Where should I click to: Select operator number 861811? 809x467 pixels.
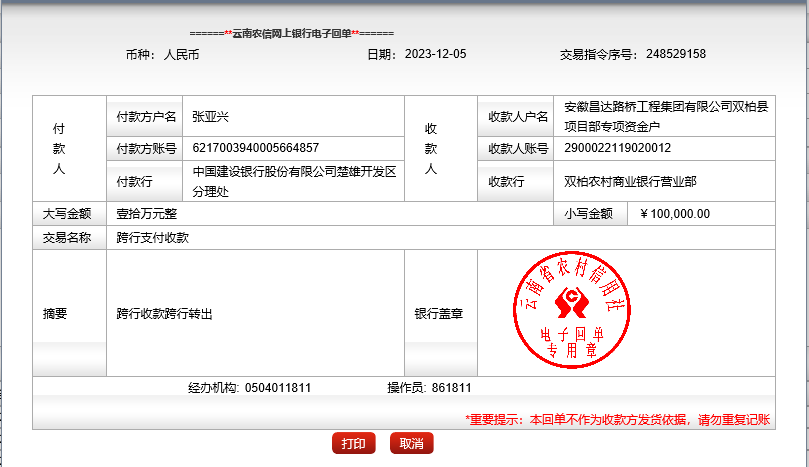tap(452, 388)
